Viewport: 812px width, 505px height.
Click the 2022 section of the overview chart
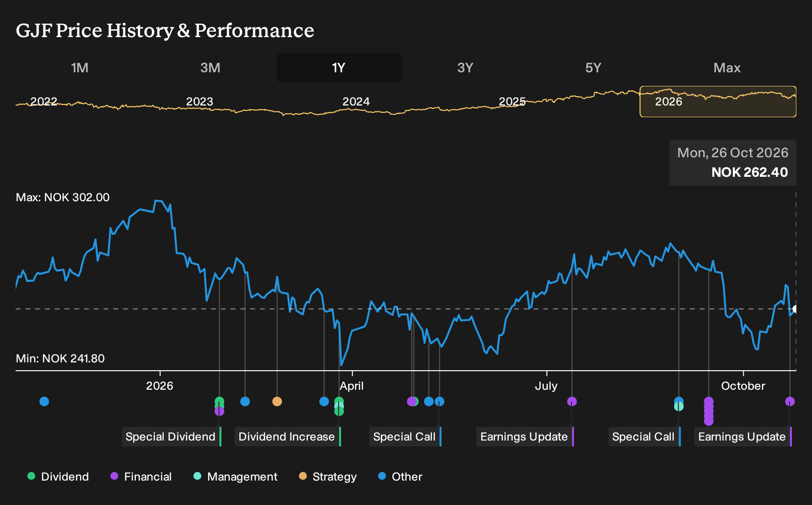coord(44,102)
